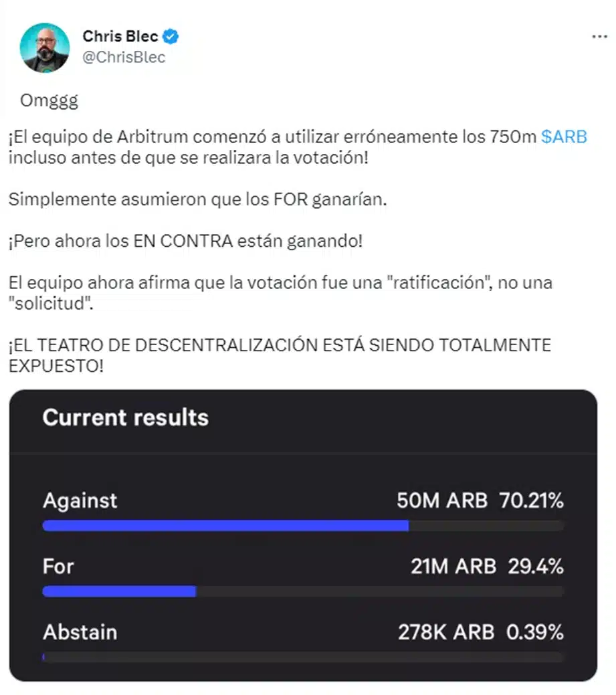Viewport: 616px width, 695px height.
Task: Click the Abstain vote progress bar
Action: pos(303,657)
